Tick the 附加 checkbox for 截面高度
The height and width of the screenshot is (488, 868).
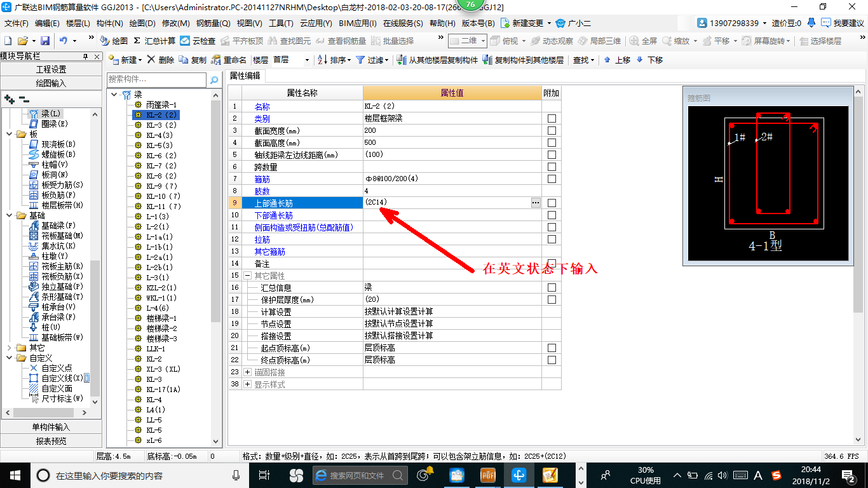552,143
